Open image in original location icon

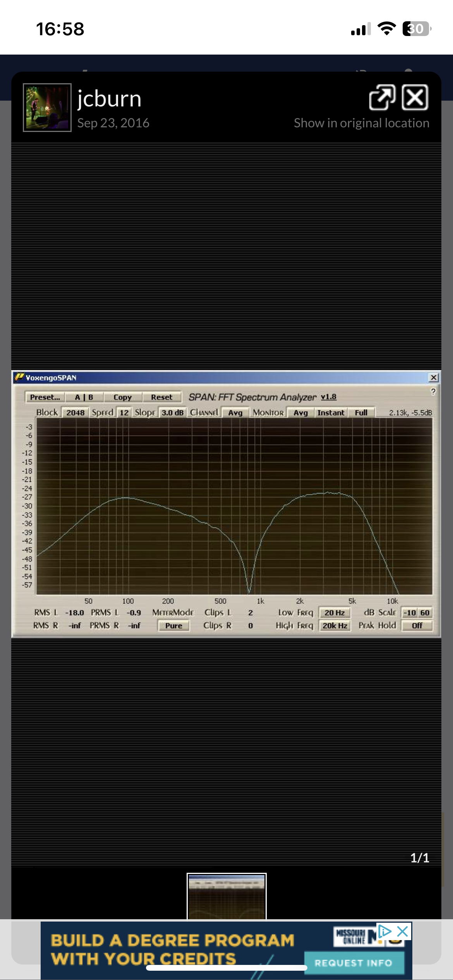pyautogui.click(x=382, y=98)
